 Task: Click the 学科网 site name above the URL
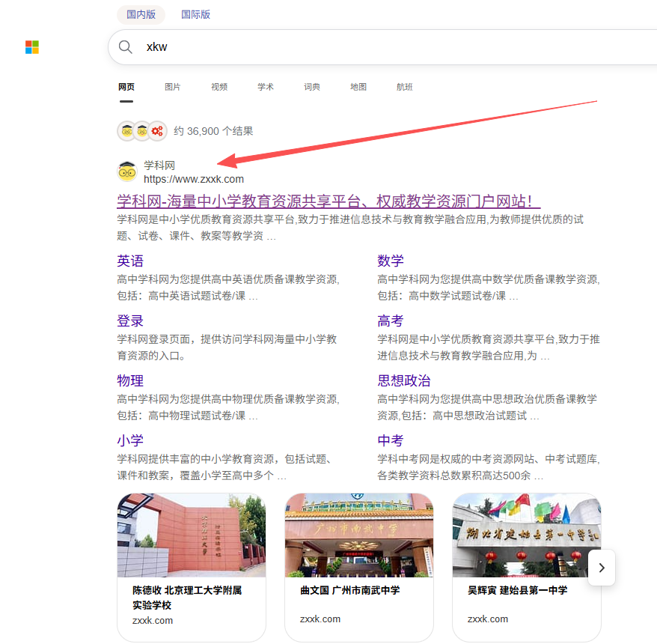[159, 165]
